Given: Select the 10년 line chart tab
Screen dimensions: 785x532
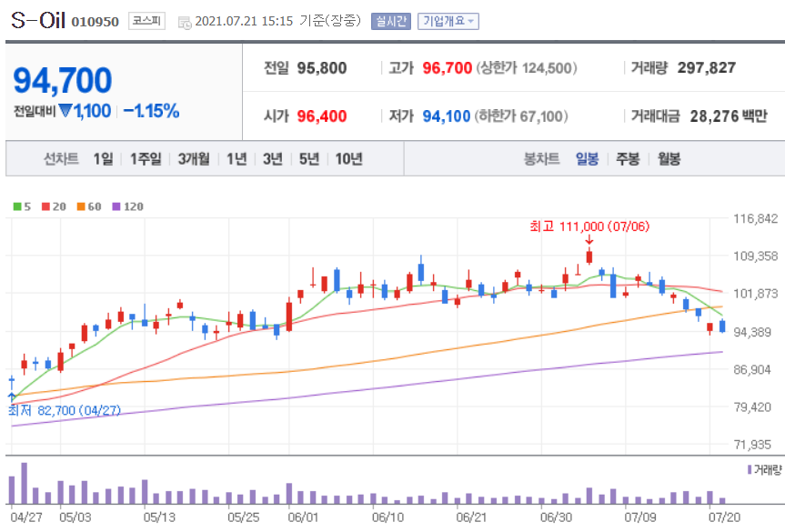Looking at the screenshot, I should tap(348, 159).
